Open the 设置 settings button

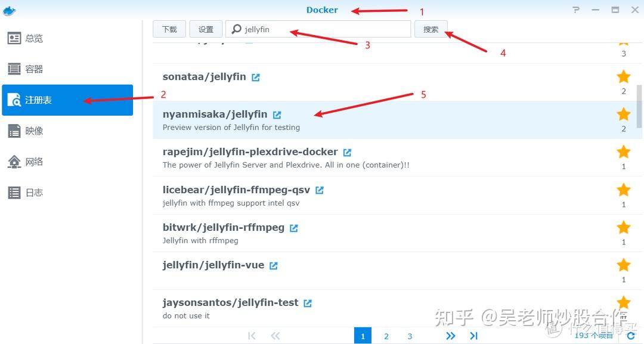click(206, 28)
